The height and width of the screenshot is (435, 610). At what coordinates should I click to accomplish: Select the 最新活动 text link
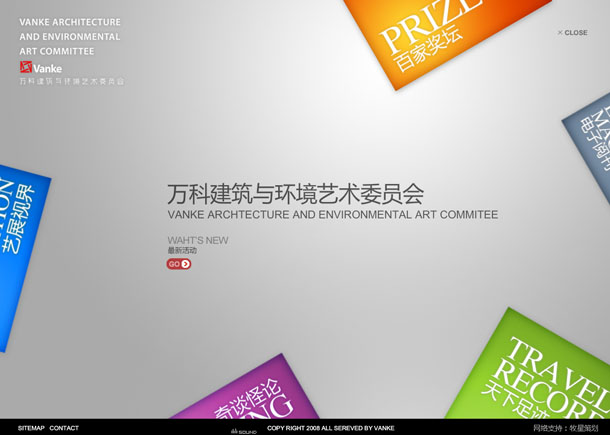[182, 251]
